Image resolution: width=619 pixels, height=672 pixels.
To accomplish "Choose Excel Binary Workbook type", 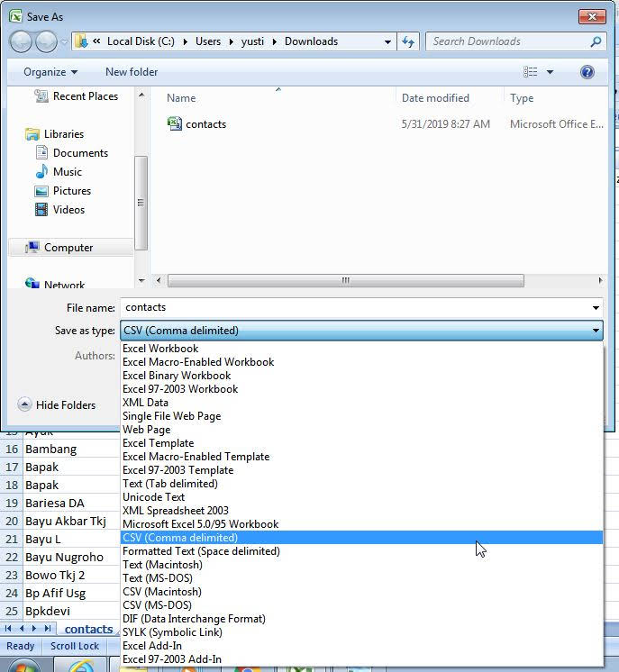I will 362,376.
